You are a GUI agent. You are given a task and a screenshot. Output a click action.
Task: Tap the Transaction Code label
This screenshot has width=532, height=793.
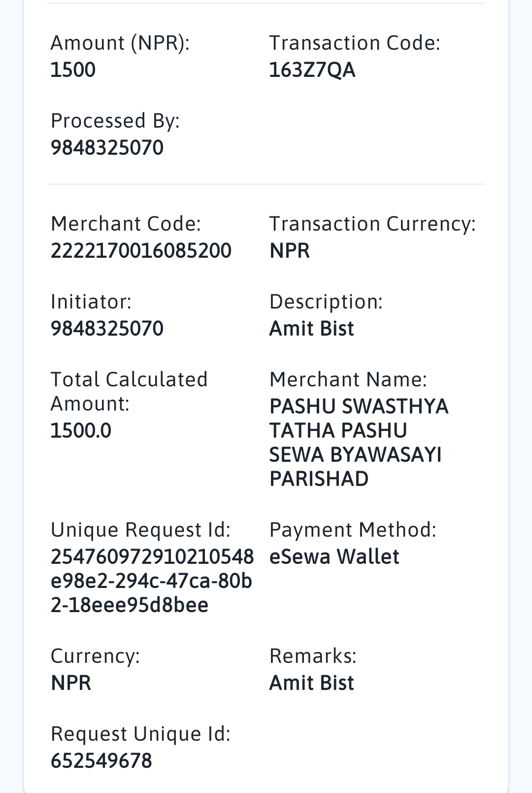[x=355, y=43]
